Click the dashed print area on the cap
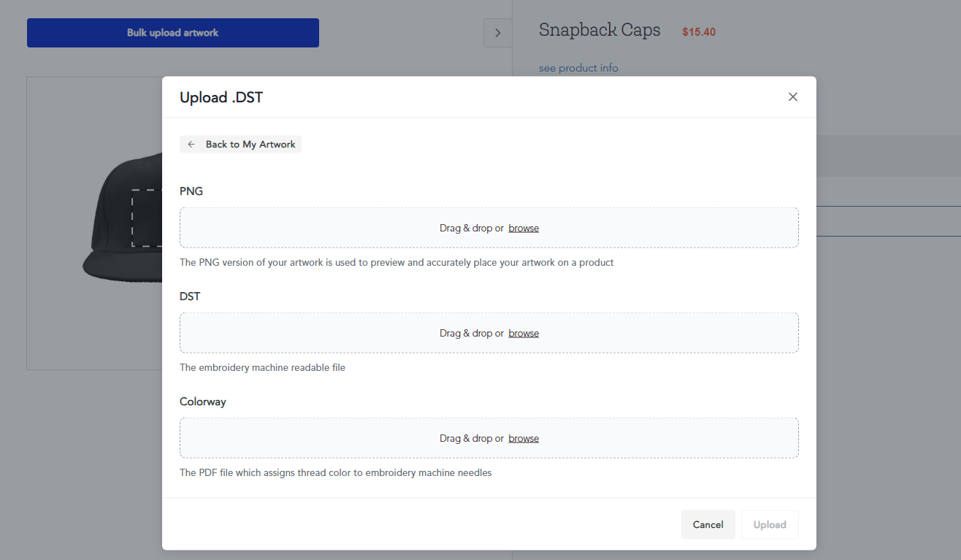961x560 pixels. click(x=145, y=218)
